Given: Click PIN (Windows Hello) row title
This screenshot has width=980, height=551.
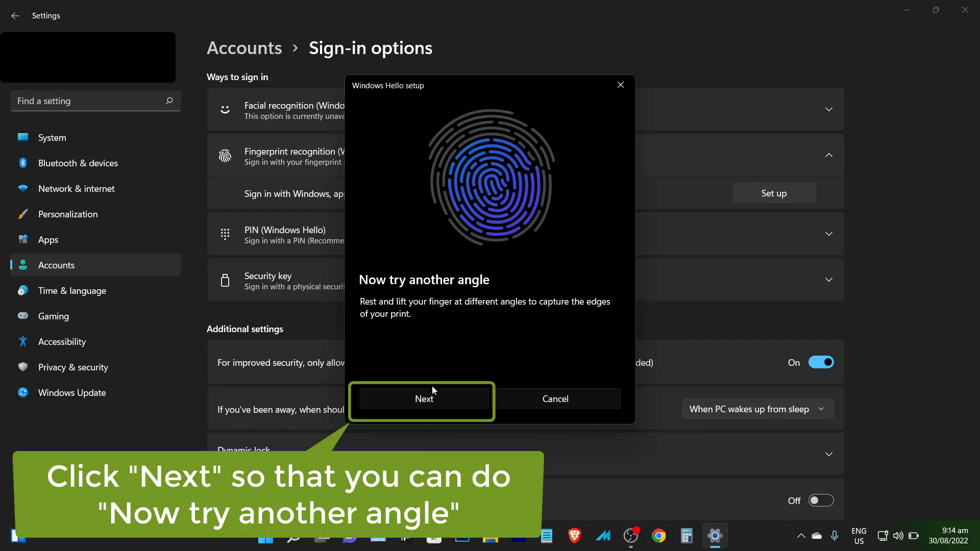Looking at the screenshot, I should (x=285, y=230).
